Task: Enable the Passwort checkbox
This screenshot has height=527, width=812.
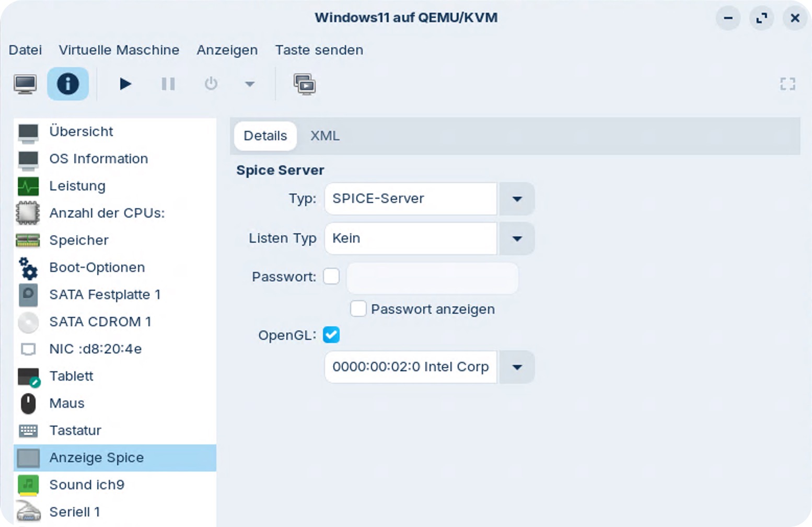Action: point(331,277)
